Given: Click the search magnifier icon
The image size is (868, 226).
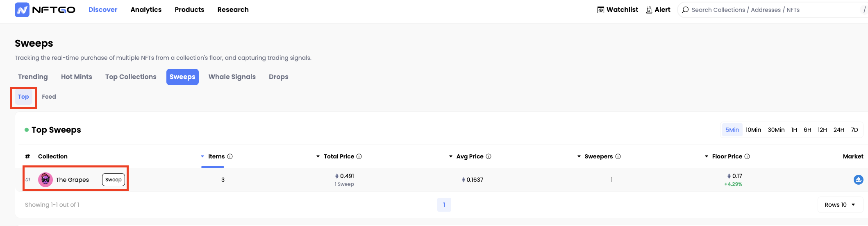Looking at the screenshot, I should click(685, 10).
